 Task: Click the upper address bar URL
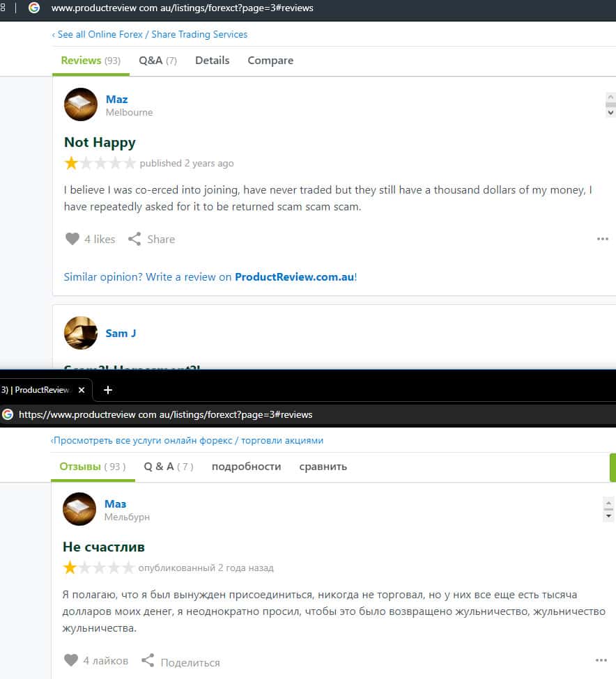(182, 8)
